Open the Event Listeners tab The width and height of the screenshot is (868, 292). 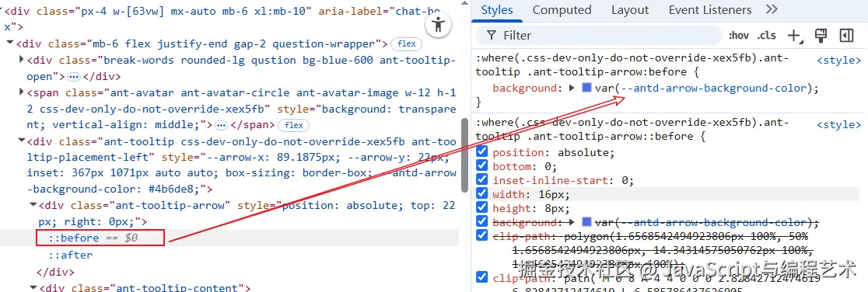pyautogui.click(x=710, y=10)
